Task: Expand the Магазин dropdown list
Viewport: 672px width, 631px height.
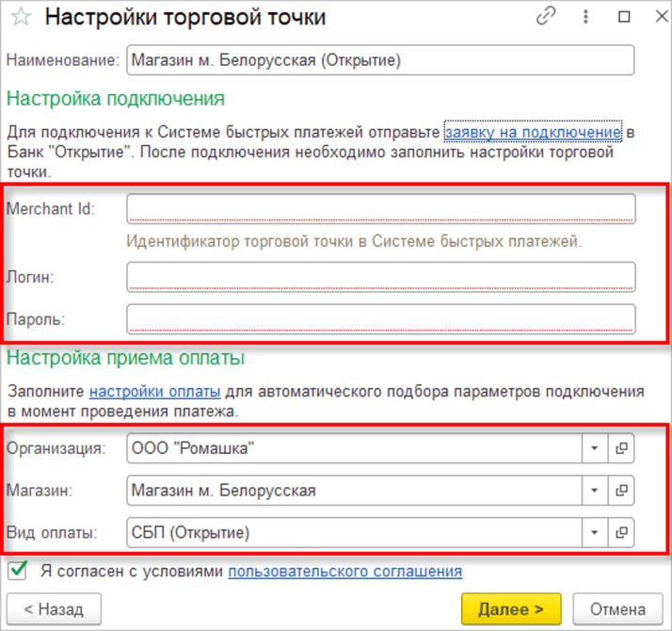Action: (595, 491)
